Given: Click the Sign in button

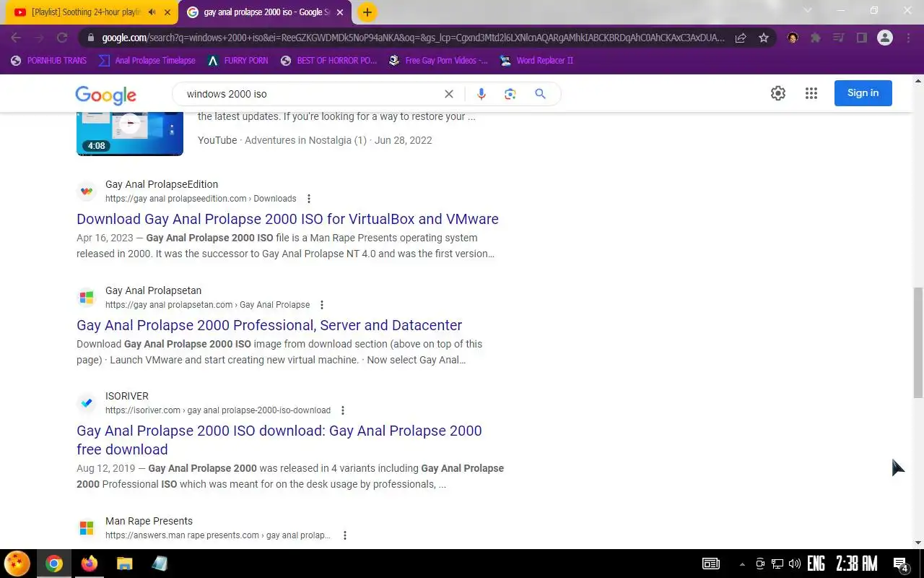Looking at the screenshot, I should (x=863, y=93).
